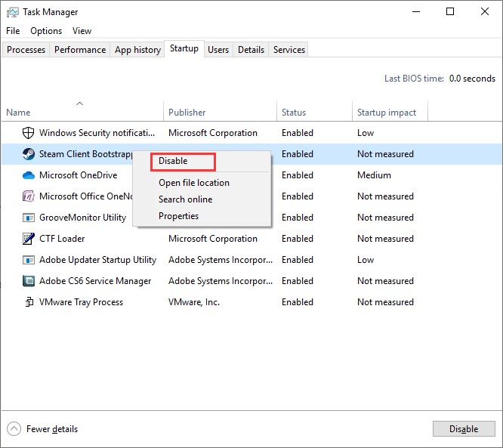Image resolution: width=503 pixels, height=448 pixels.
Task: Click the Windows Security shield icon
Action: coord(28,132)
